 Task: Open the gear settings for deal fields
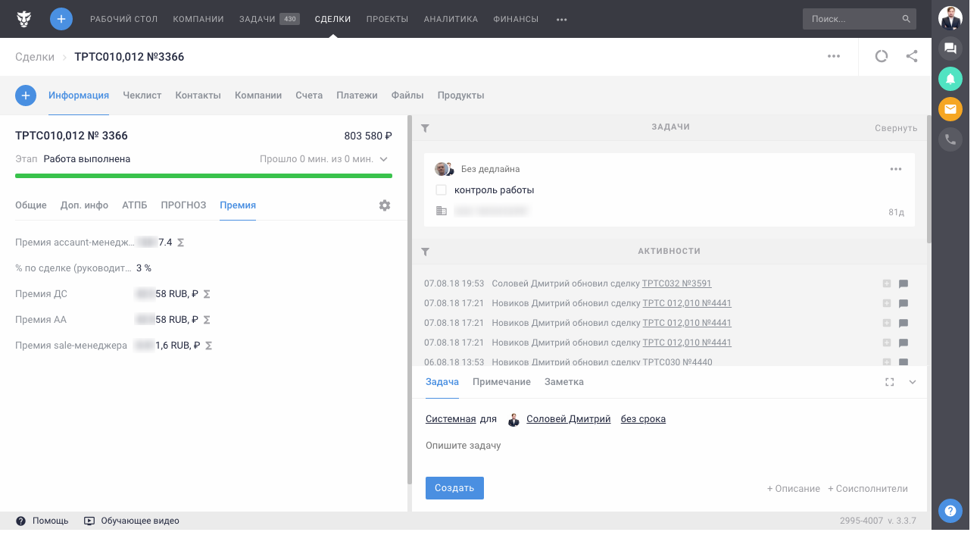385,205
